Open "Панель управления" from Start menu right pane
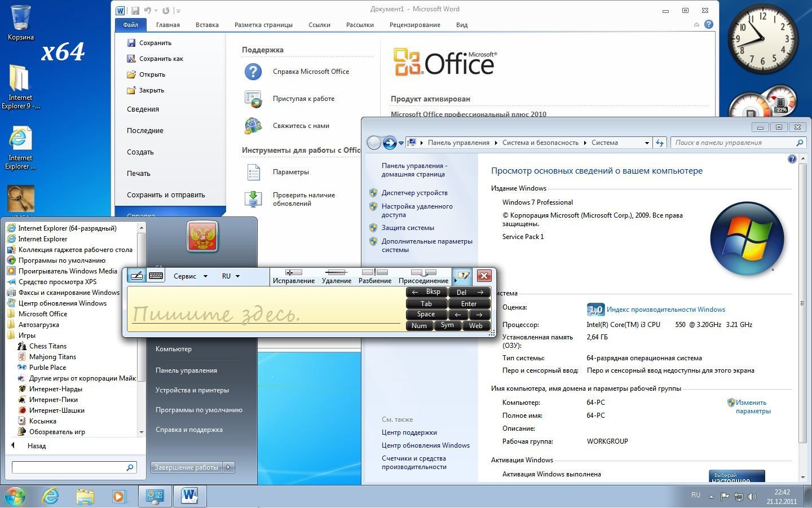812x508 pixels. pos(186,370)
